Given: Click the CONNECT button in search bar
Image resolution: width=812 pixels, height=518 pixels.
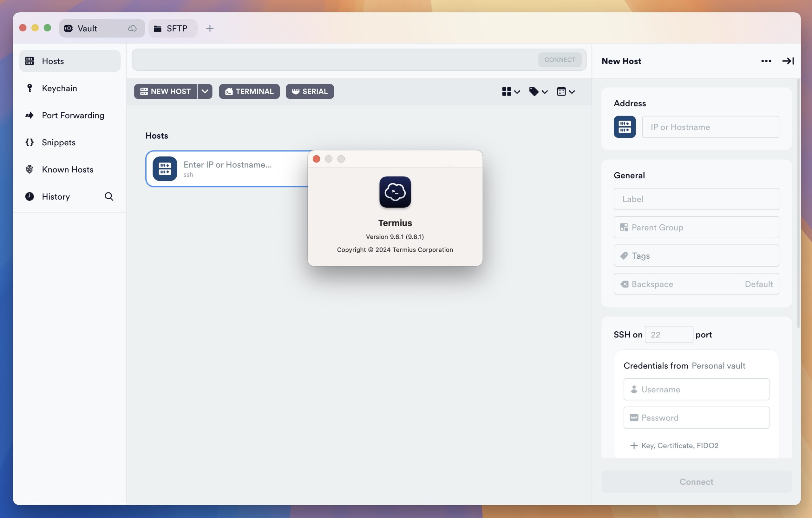Looking at the screenshot, I should (x=560, y=60).
